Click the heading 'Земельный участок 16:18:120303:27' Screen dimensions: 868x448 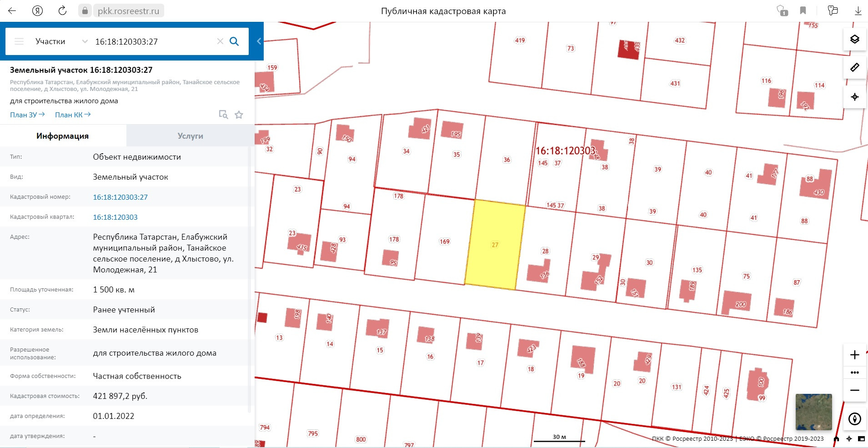point(81,70)
